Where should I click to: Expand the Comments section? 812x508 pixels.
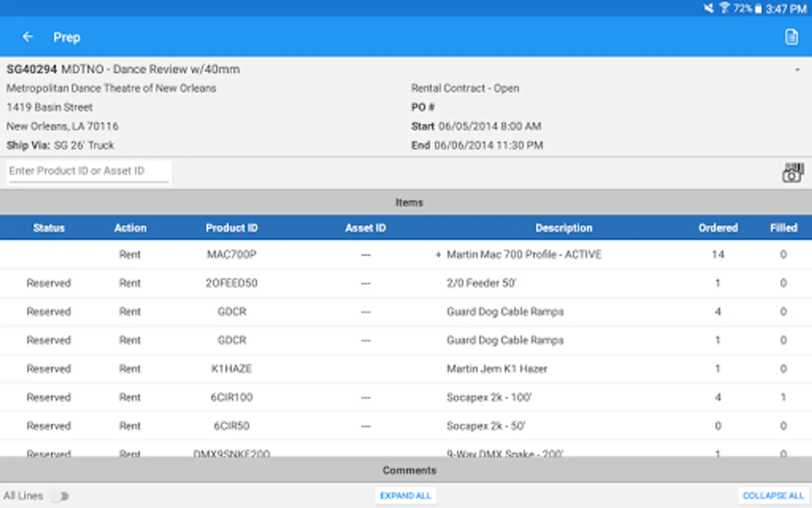coord(409,470)
